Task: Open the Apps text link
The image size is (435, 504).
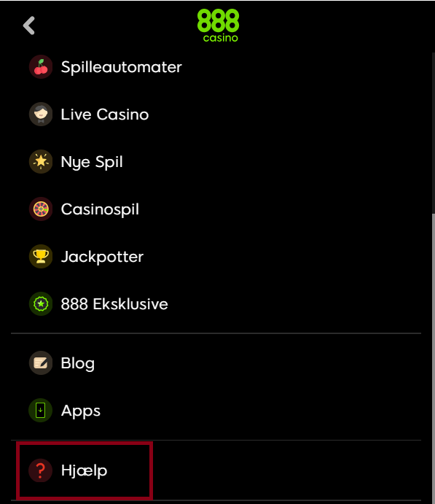Action: 81,411
